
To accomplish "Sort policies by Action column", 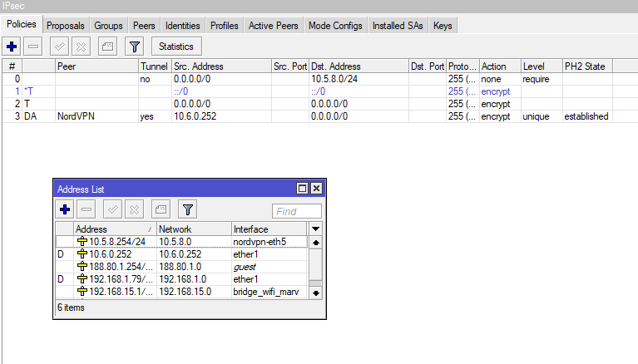I will [x=500, y=66].
